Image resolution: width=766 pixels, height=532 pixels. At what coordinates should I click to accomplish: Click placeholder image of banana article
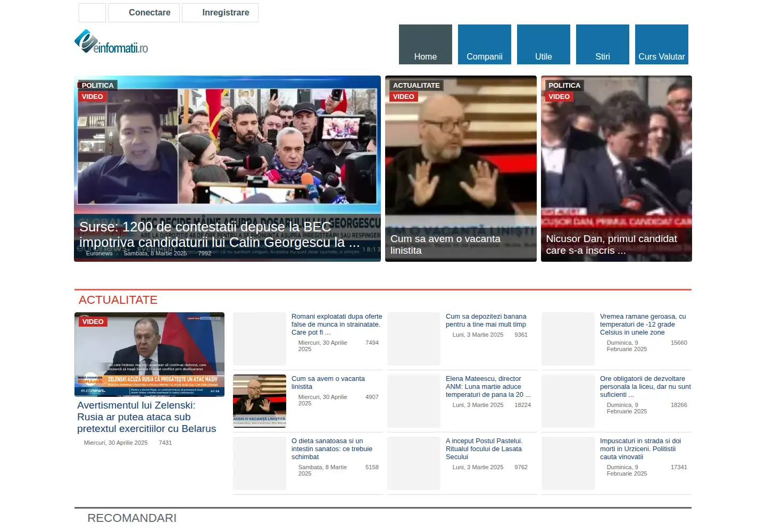414,339
